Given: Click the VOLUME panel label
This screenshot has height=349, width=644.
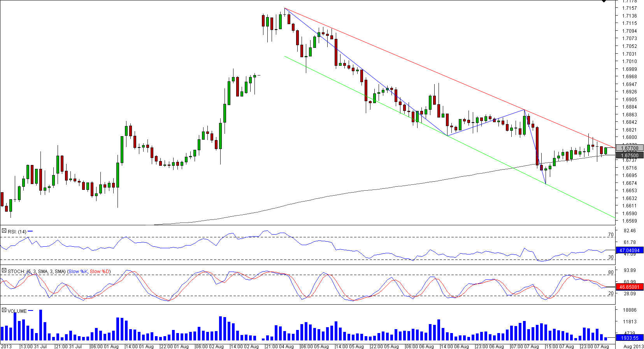Looking at the screenshot, I should coord(17,311).
